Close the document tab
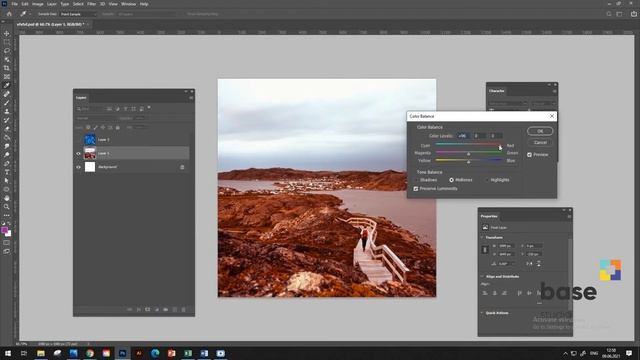This screenshot has height=360, width=640. 87,24
